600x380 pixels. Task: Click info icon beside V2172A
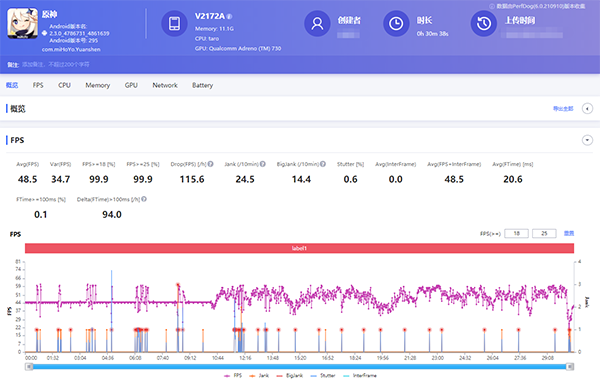coord(229,16)
